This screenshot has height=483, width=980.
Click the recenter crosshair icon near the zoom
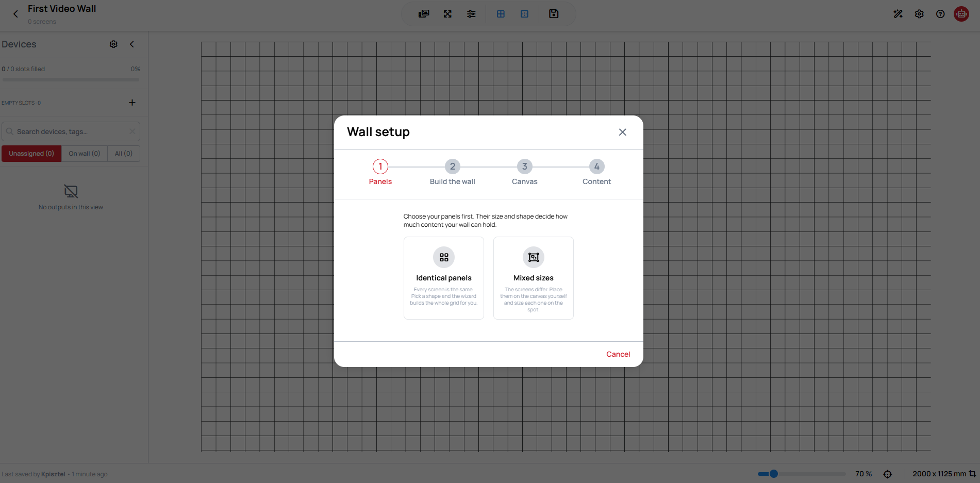[x=887, y=474]
